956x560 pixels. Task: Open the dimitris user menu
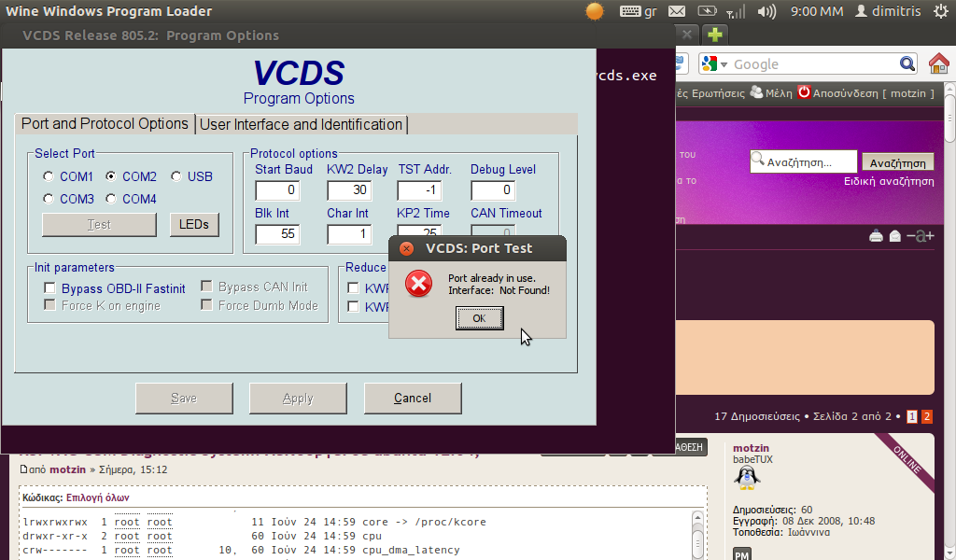pyautogui.click(x=888, y=11)
